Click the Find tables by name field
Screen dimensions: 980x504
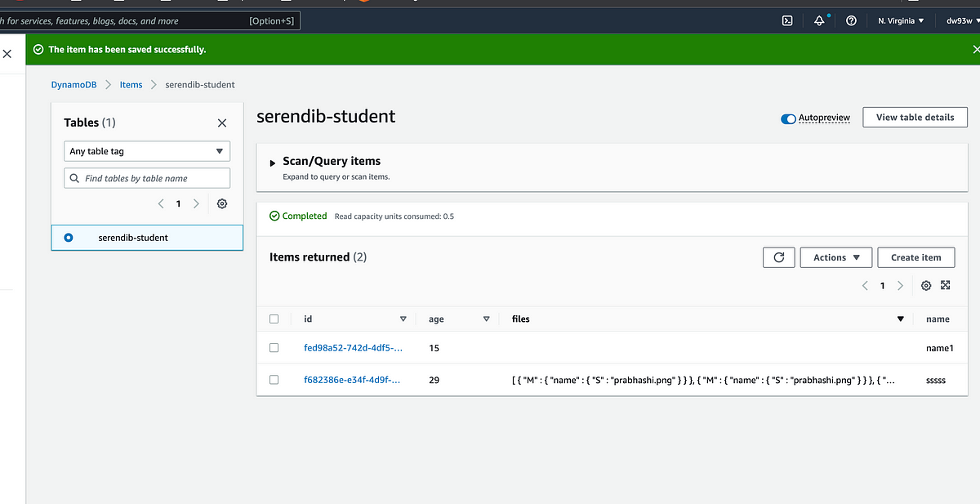coord(147,178)
